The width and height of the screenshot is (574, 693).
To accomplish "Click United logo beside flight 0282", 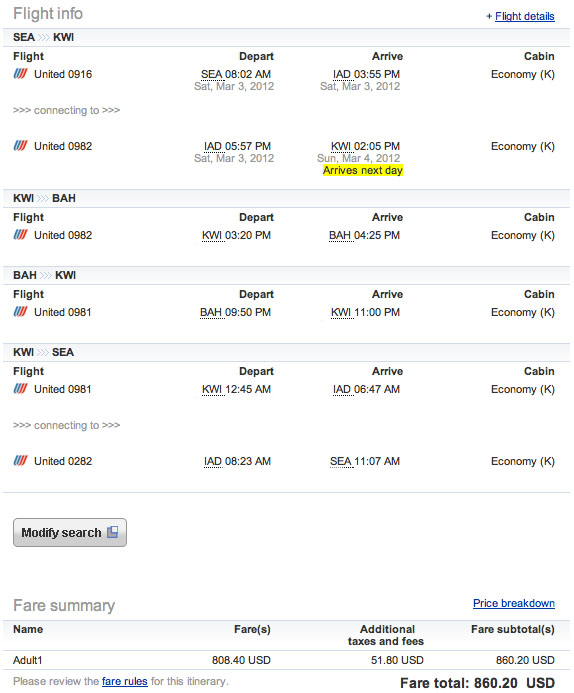I will click(x=20, y=461).
